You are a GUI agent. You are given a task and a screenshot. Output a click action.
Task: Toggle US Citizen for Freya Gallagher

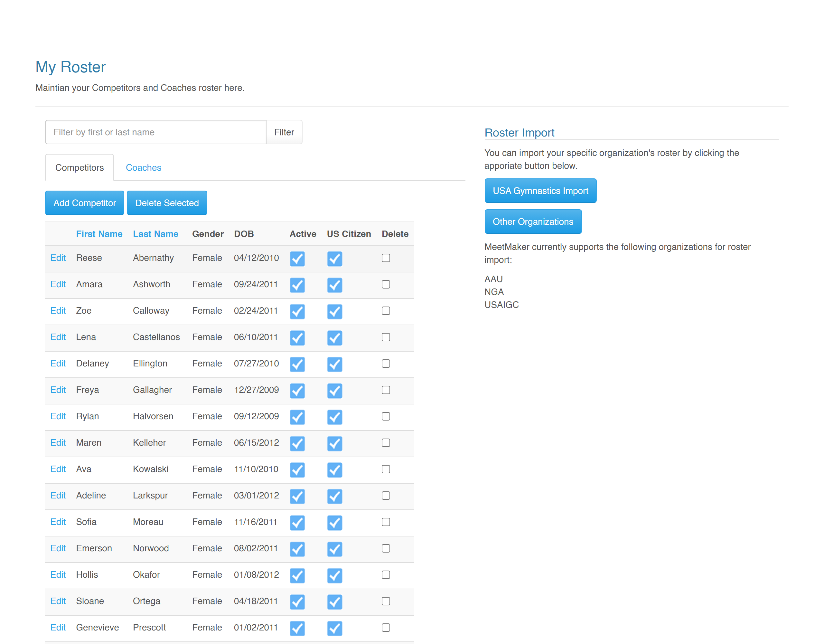coord(335,391)
